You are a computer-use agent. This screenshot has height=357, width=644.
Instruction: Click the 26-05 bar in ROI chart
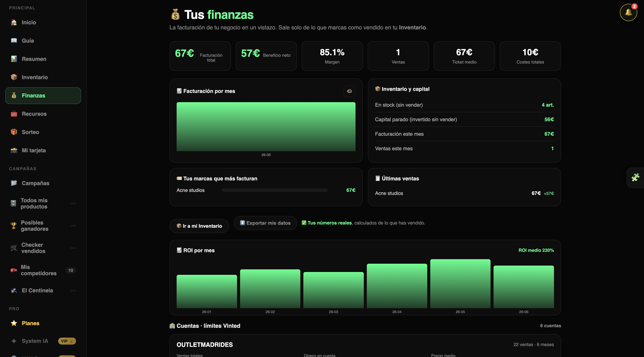460,284
